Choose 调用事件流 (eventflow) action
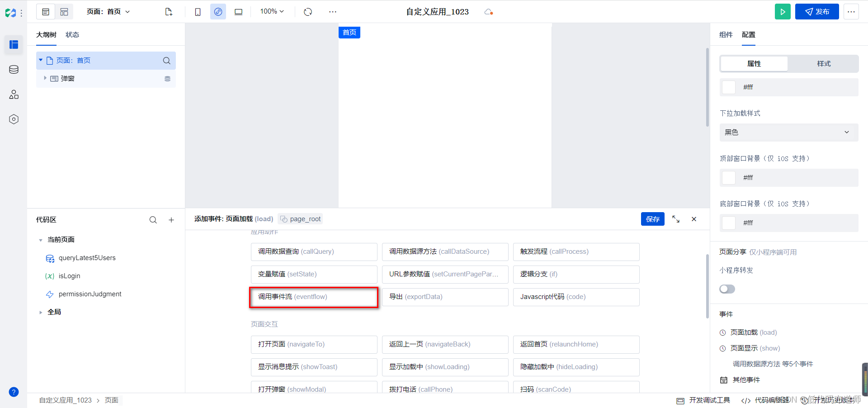This screenshot has width=868, height=408. tap(314, 297)
